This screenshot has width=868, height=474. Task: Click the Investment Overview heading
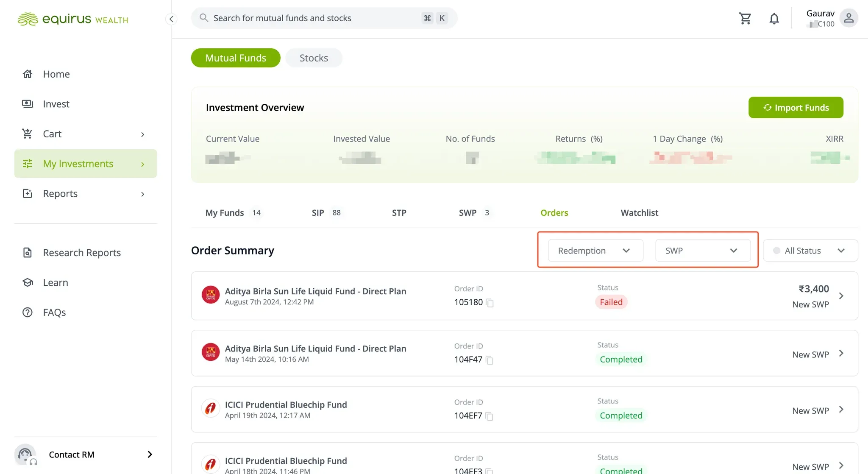(255, 108)
